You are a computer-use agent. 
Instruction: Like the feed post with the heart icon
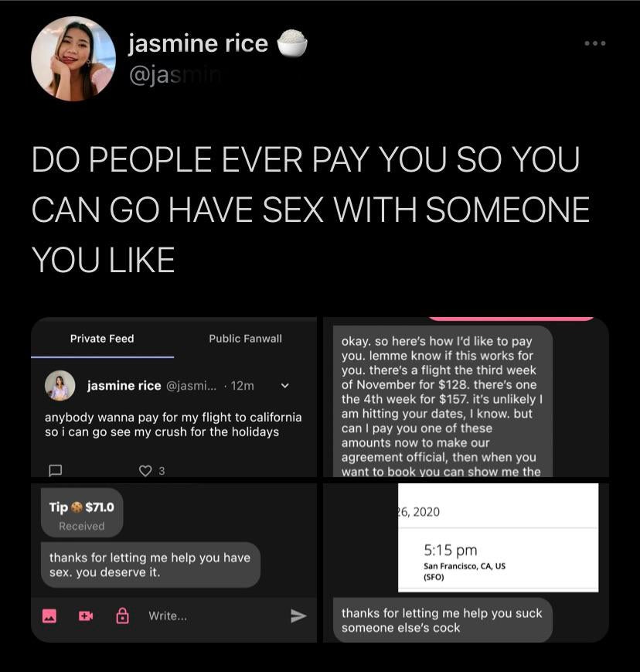click(x=145, y=471)
